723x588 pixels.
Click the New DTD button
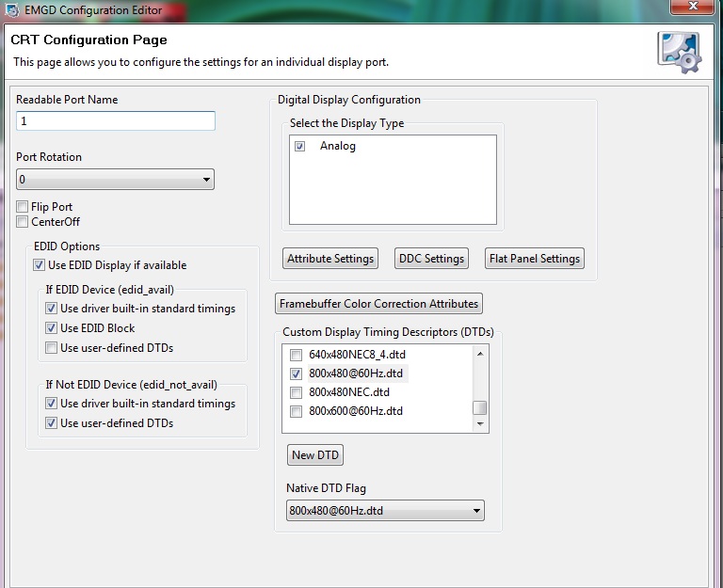point(315,454)
